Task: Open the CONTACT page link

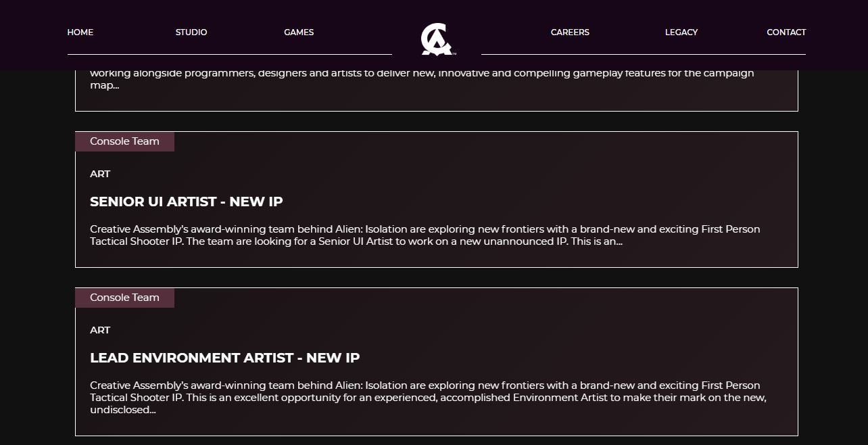Action: [786, 32]
